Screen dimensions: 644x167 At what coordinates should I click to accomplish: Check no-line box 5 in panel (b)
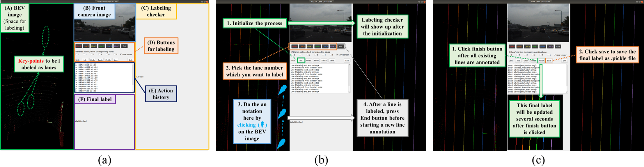pyautogui.click(x=331, y=55)
